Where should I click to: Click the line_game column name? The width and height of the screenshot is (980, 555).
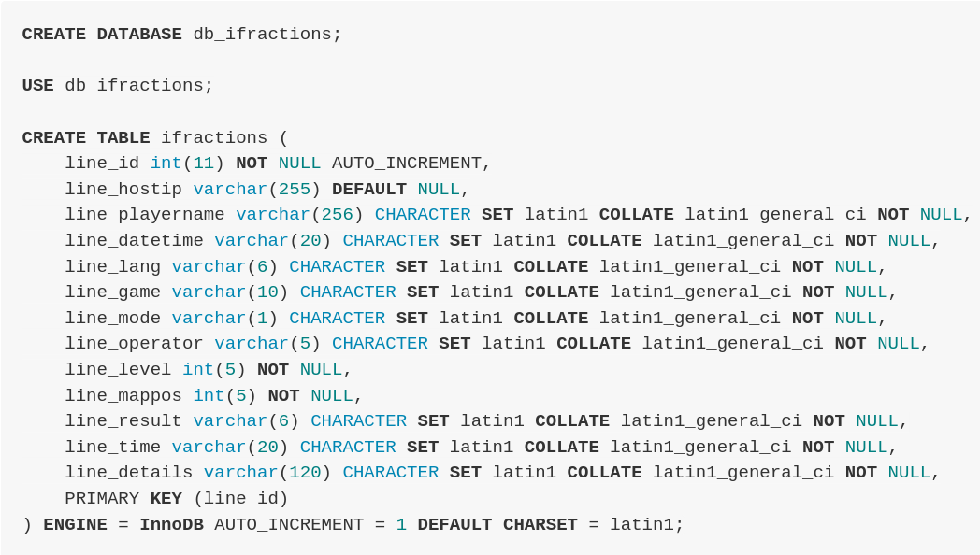coord(112,292)
